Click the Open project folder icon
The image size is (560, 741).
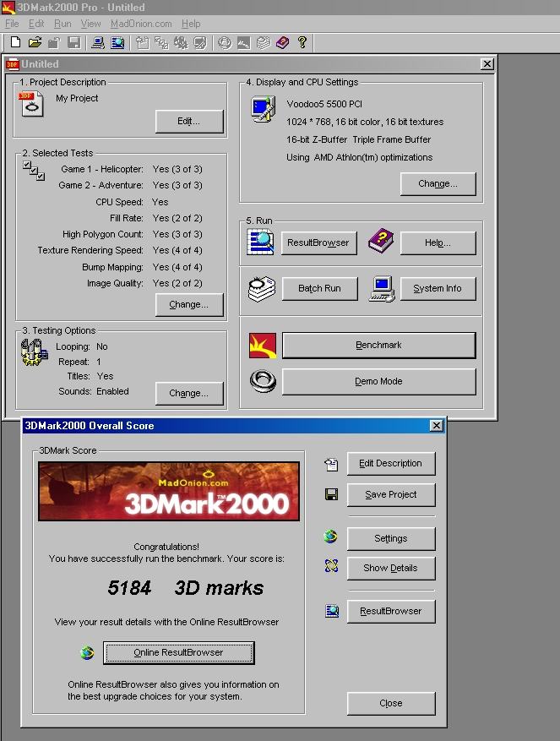(35, 42)
